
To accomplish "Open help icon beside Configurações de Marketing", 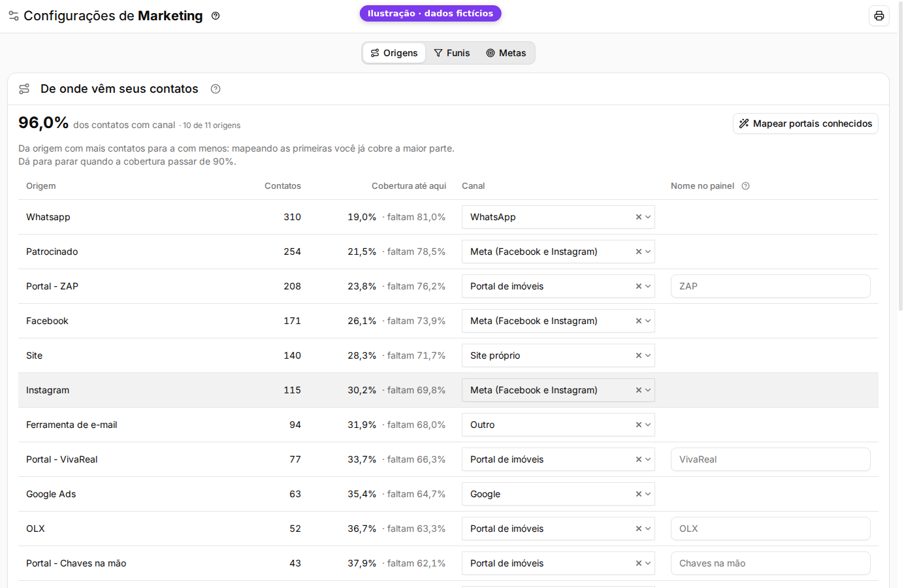I will click(216, 16).
